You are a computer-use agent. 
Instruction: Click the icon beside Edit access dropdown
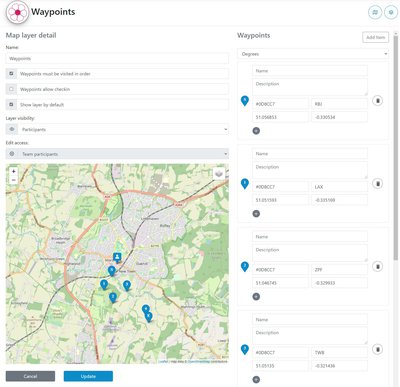(x=12, y=154)
